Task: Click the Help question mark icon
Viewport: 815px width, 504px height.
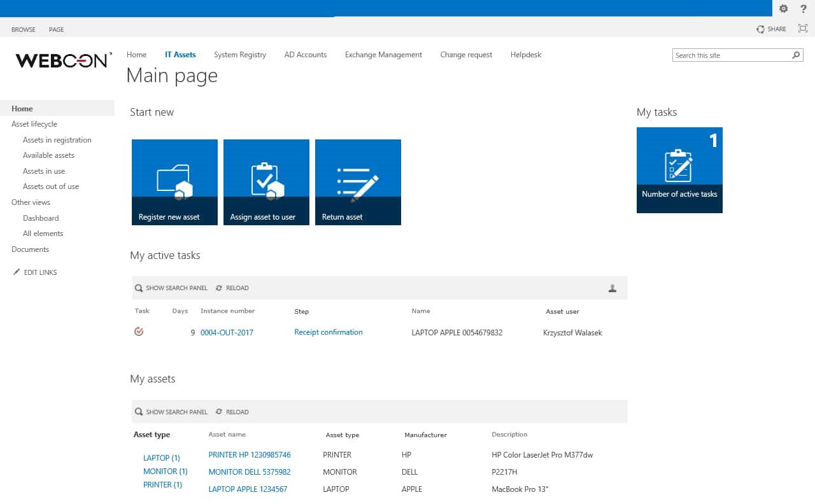Action: (804, 9)
